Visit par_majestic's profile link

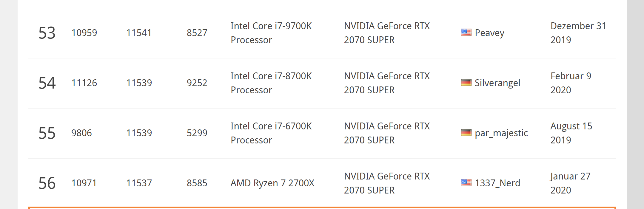point(501,133)
